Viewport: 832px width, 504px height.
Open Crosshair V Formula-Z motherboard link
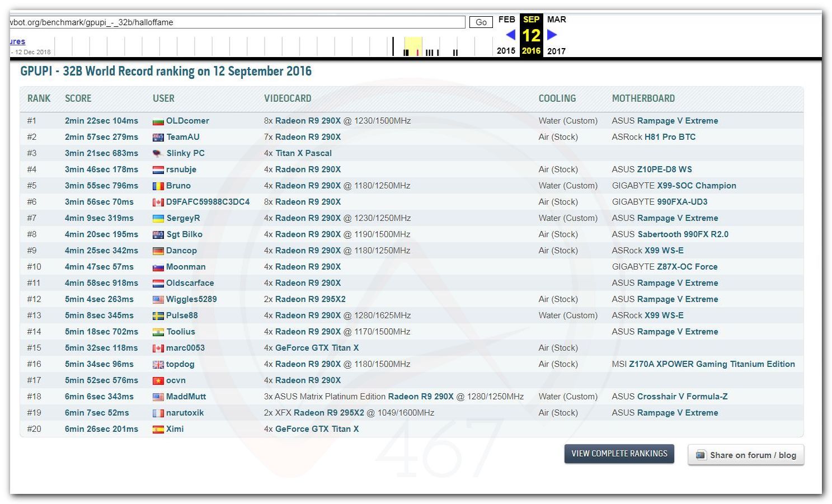click(x=683, y=397)
